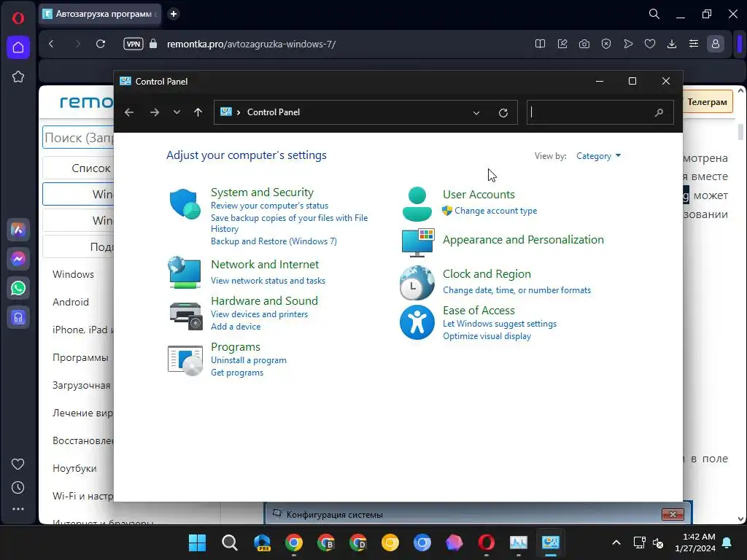The image size is (747, 560).
Task: Open Android category in webpage sidebar
Action: point(71,302)
